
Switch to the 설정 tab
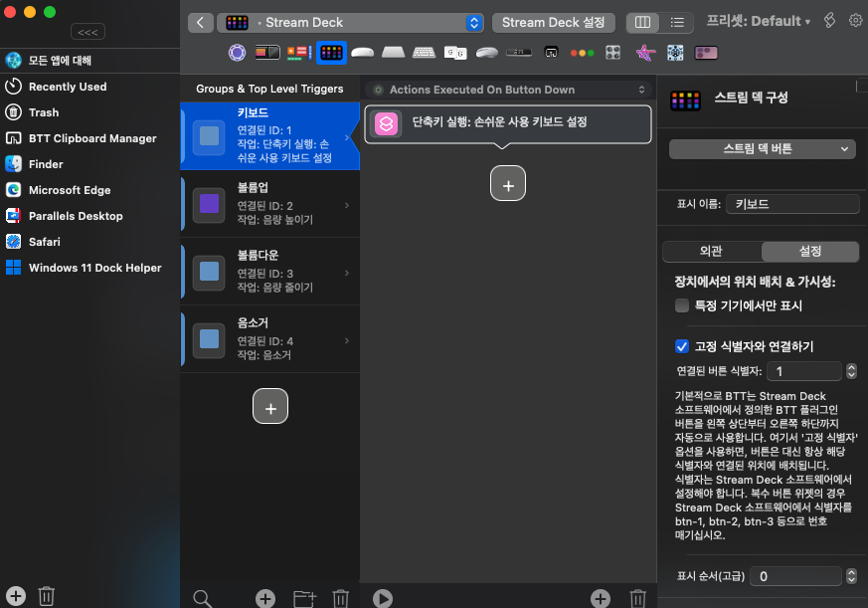[x=809, y=252]
